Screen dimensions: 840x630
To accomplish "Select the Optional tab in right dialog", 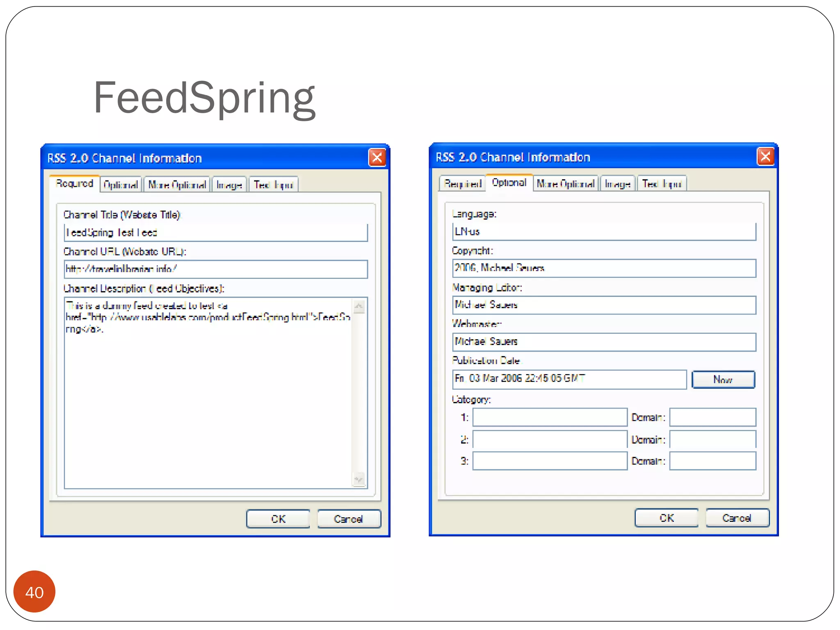I will (509, 183).
